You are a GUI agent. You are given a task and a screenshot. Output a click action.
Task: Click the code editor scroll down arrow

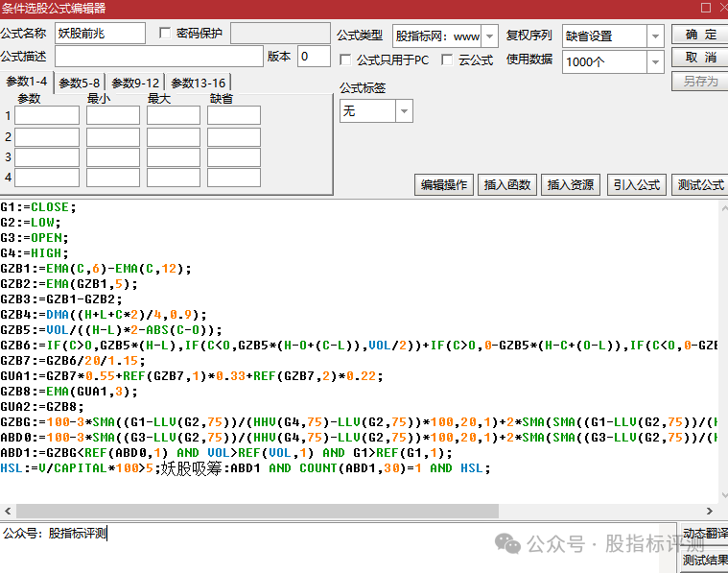coord(724,495)
